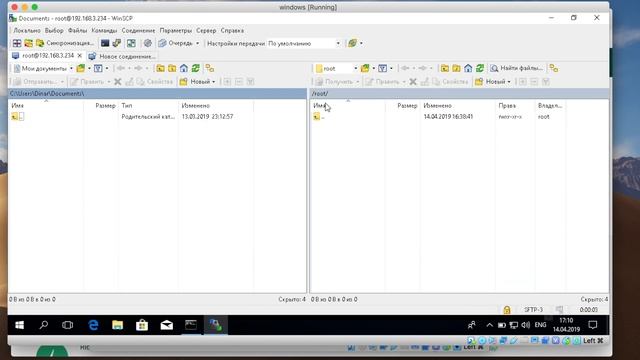Click the Синхронизация toolbar button
Viewport: 640px width, 360px height.
pyautogui.click(x=65, y=43)
